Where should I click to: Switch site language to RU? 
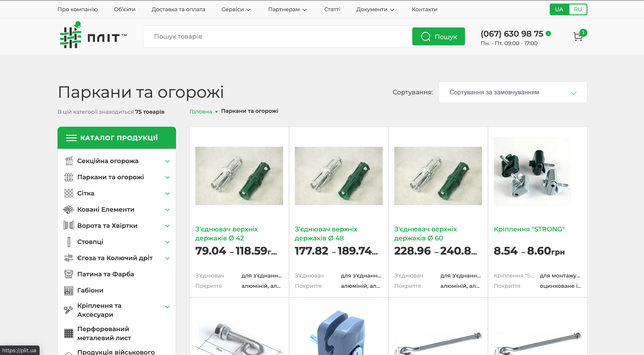coord(578,9)
